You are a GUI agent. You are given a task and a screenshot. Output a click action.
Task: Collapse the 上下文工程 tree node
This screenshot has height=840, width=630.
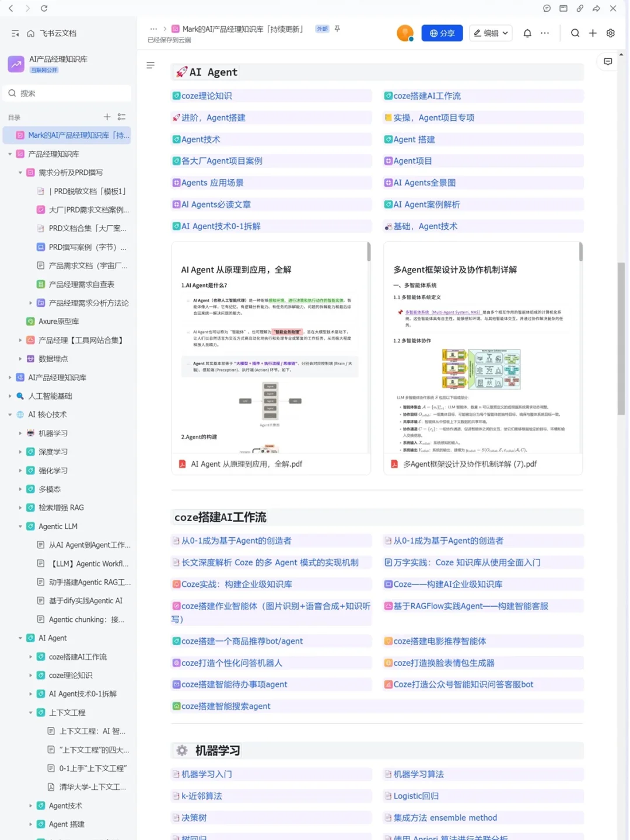(31, 713)
